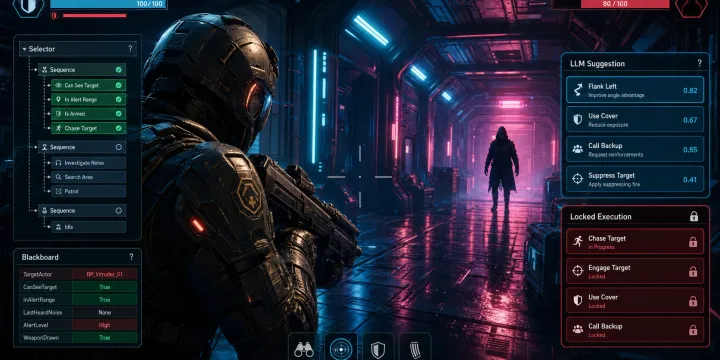This screenshot has height=360, width=720.
Task: Click the enemy silhouette hexagon icon
Action: [691, 6]
